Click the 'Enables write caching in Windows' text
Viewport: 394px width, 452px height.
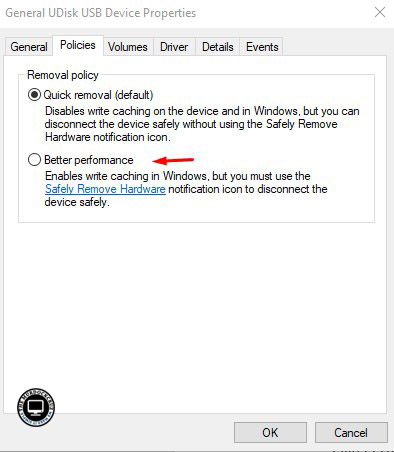pos(178,176)
